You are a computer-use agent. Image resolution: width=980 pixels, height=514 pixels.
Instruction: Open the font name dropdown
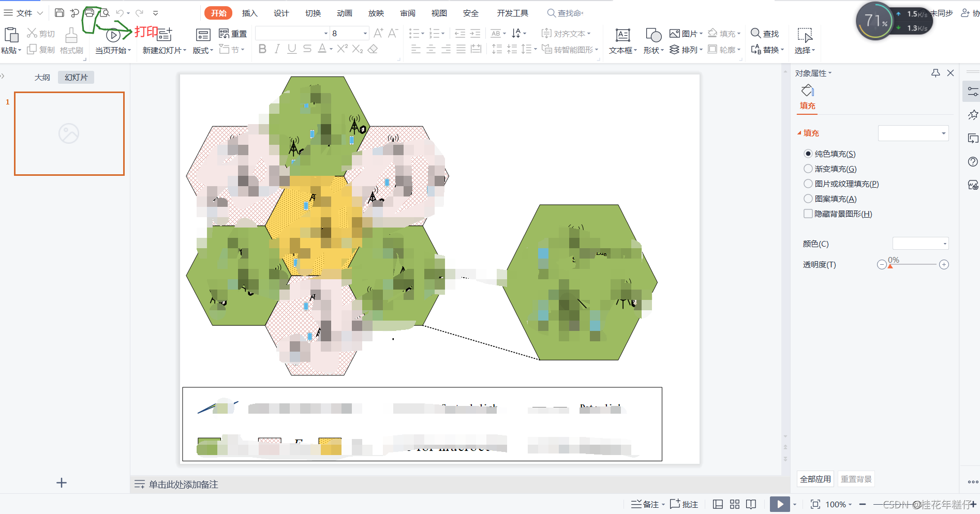(326, 34)
